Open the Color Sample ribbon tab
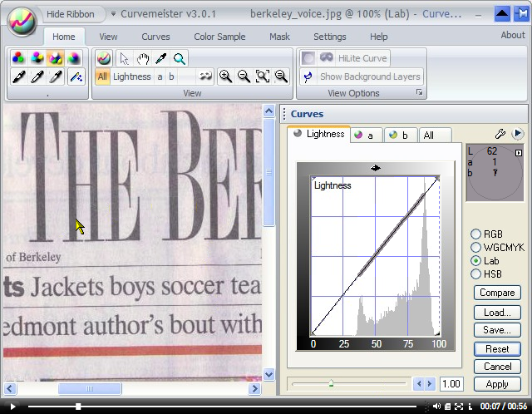This screenshot has height=414, width=532. click(x=219, y=37)
